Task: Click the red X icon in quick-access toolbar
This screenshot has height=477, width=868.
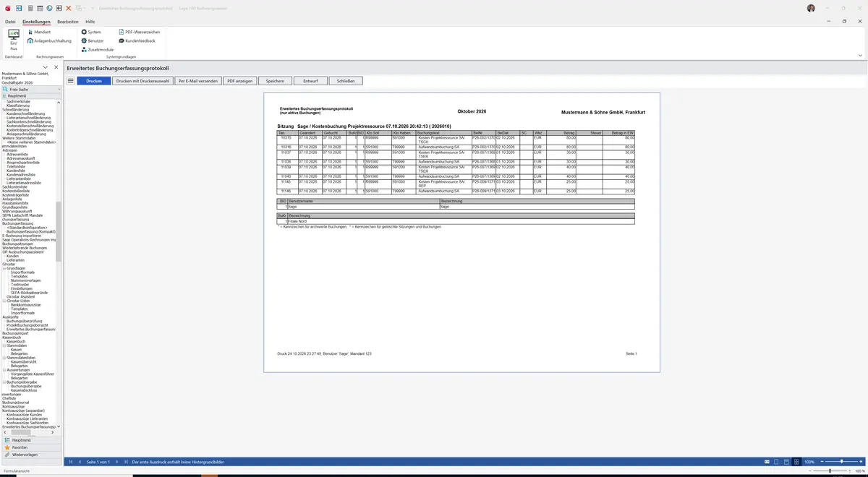Action: coord(68,8)
